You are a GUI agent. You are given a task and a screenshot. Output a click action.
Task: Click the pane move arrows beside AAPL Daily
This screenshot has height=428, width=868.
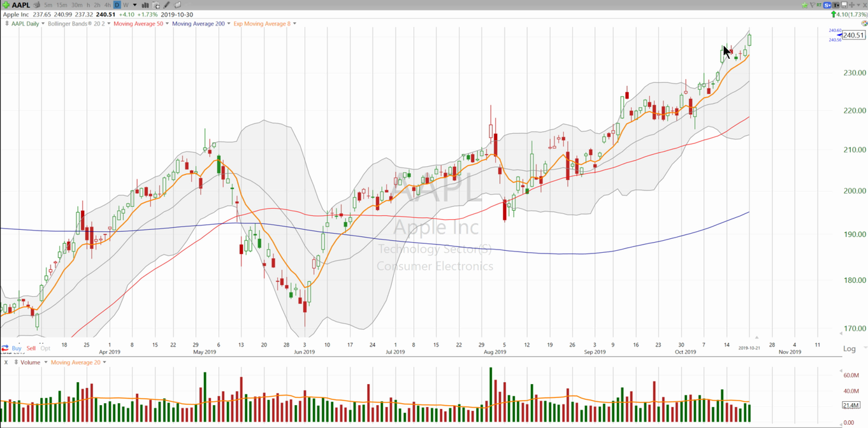(x=6, y=24)
